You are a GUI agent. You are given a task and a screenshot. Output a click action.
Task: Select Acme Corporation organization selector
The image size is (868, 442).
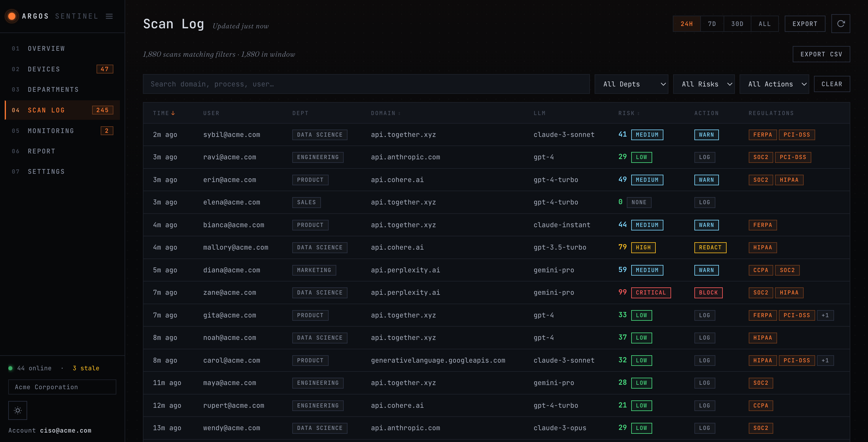[62, 387]
